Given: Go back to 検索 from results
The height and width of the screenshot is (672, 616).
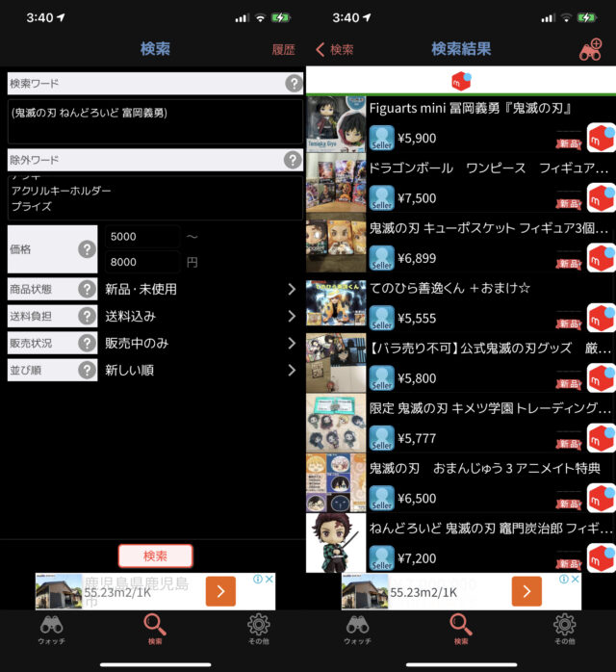Looking at the screenshot, I should (335, 50).
